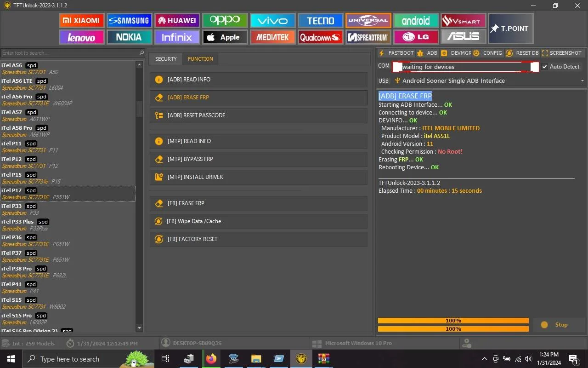This screenshot has width=588, height=368.
Task: Take a SCREENSHOT with toolbar button
Action: (561, 53)
